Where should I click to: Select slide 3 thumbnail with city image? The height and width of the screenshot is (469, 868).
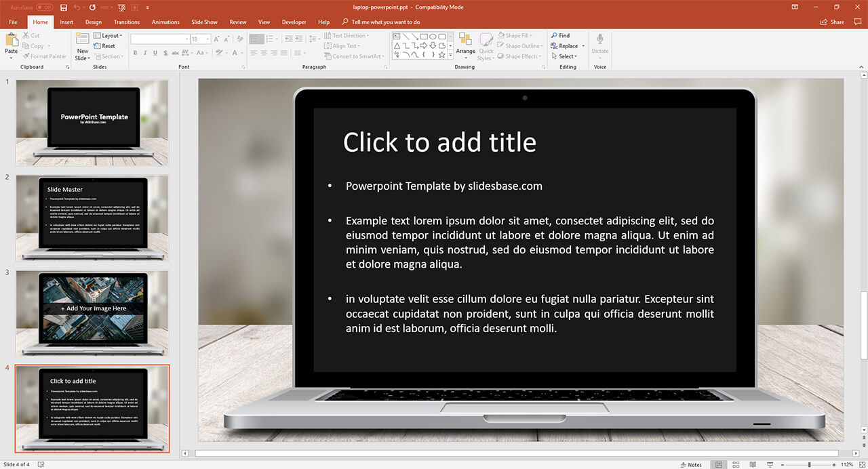pos(92,312)
